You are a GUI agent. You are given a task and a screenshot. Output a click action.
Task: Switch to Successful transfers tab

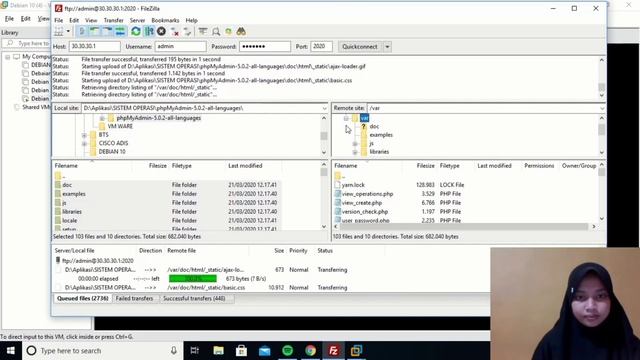click(194, 298)
